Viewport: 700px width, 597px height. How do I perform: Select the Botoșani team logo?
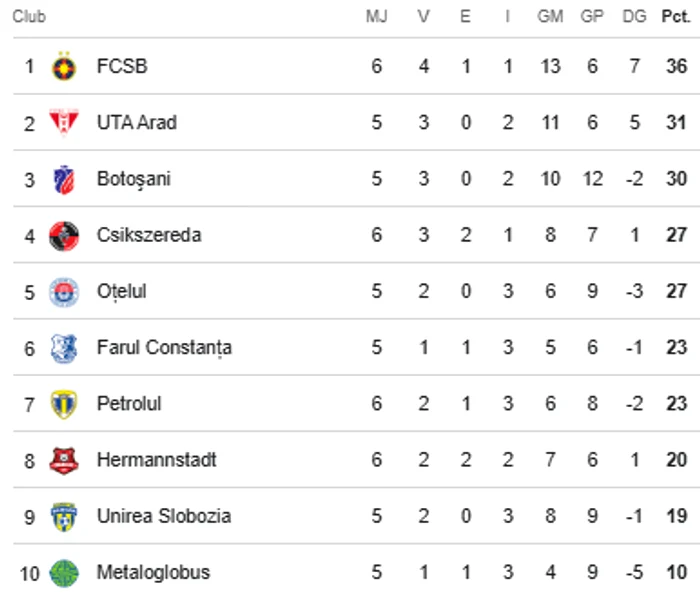click(64, 179)
